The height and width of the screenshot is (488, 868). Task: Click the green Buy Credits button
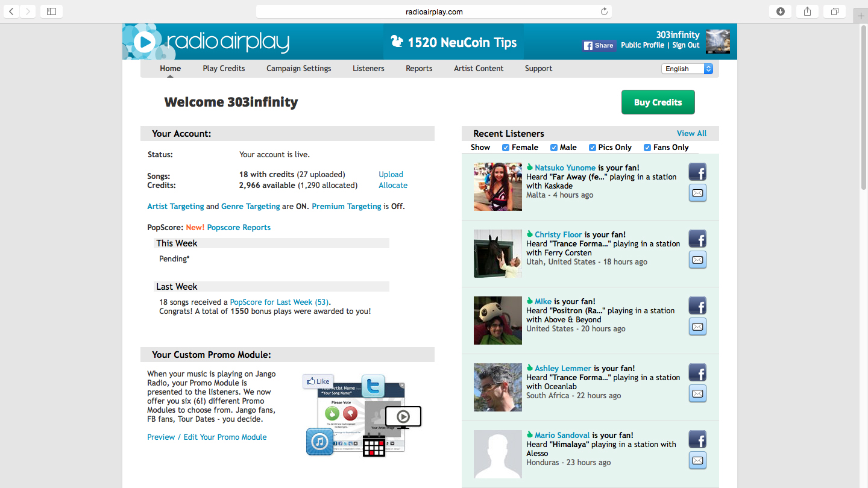(x=658, y=102)
